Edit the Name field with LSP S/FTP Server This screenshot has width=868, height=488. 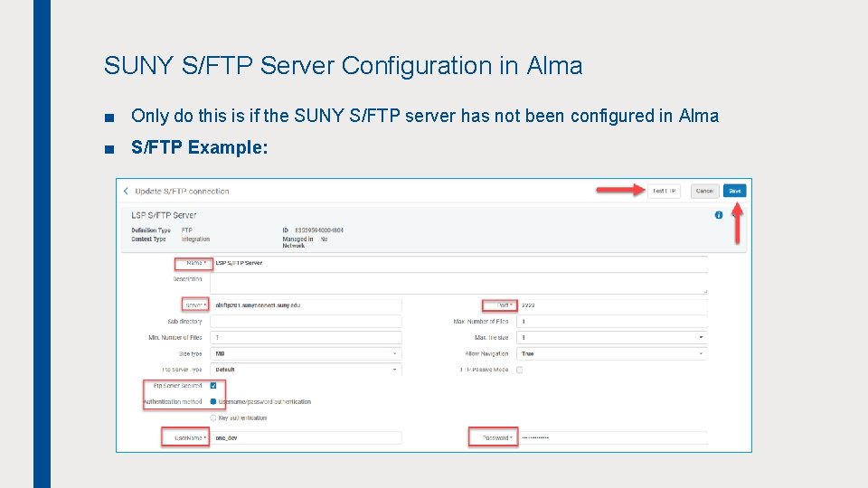pos(459,263)
